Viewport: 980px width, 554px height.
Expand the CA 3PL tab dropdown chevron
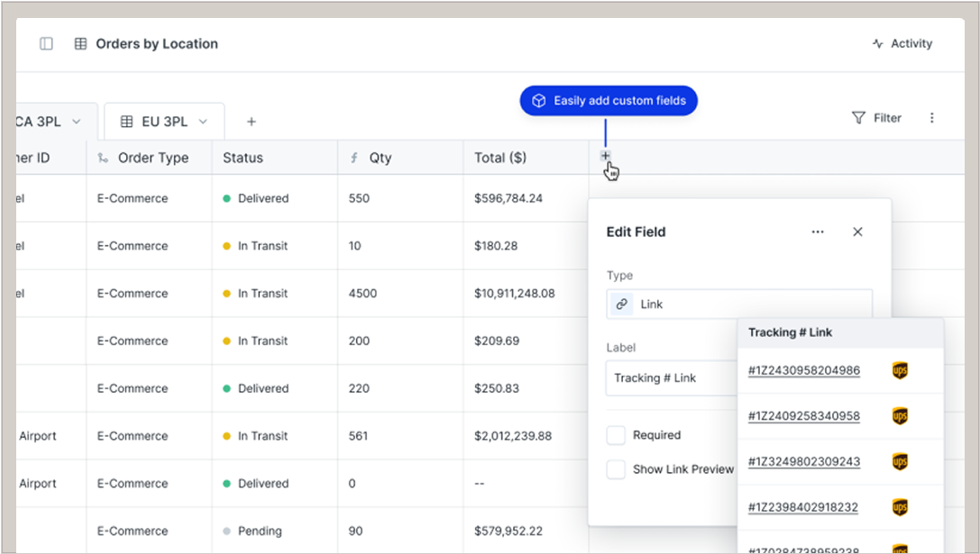(x=77, y=122)
